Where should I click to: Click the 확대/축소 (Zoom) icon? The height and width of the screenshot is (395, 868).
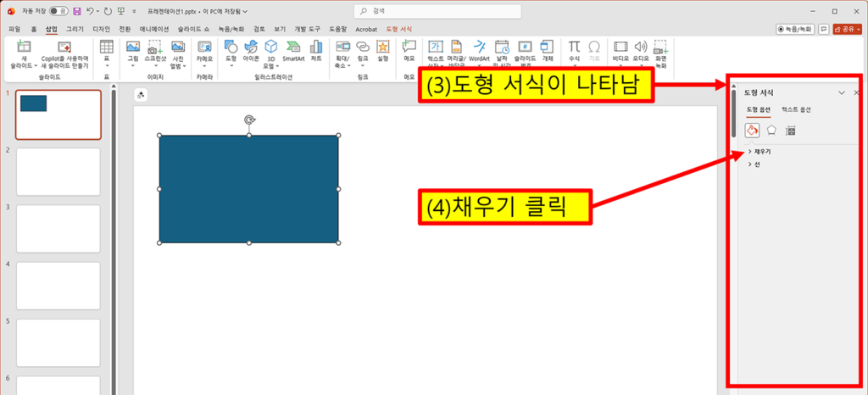point(342,47)
